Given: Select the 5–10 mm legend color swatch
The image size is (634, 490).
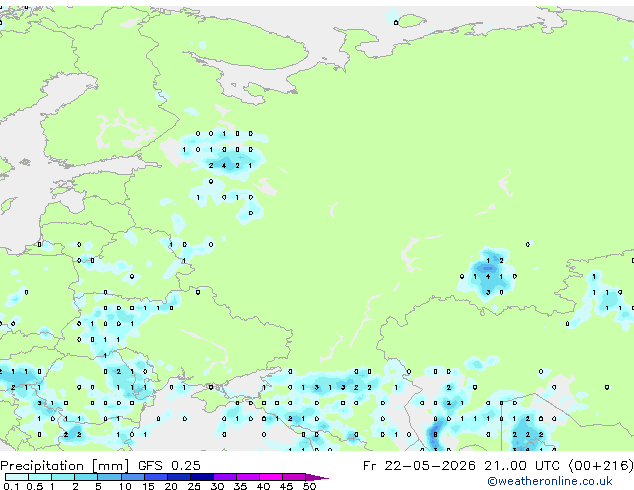Looking at the screenshot, I should (109, 477).
